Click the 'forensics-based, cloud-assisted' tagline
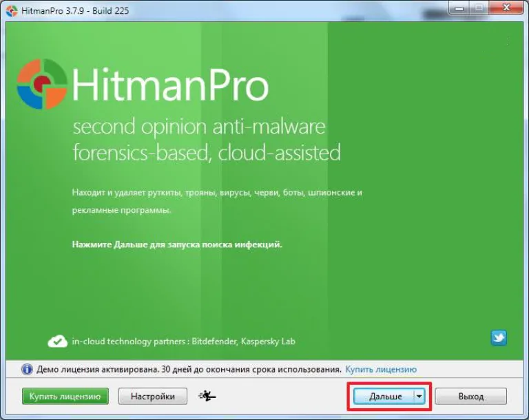529x420 pixels. pyautogui.click(x=207, y=152)
